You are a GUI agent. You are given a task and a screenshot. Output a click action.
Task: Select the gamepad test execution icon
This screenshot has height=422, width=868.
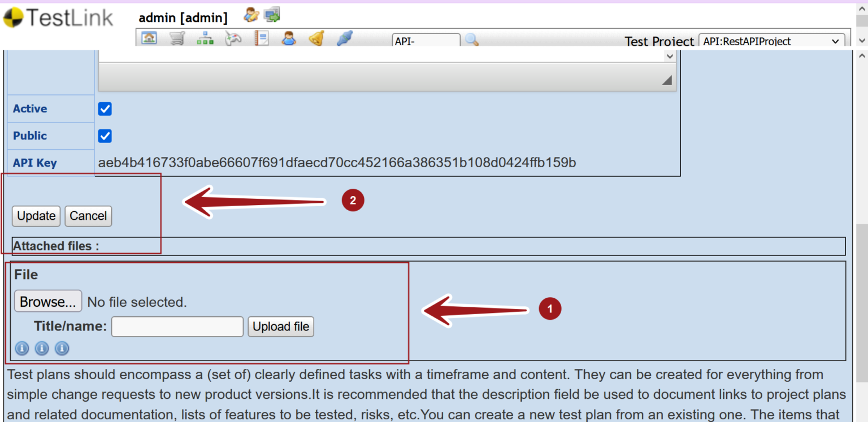[x=233, y=38]
